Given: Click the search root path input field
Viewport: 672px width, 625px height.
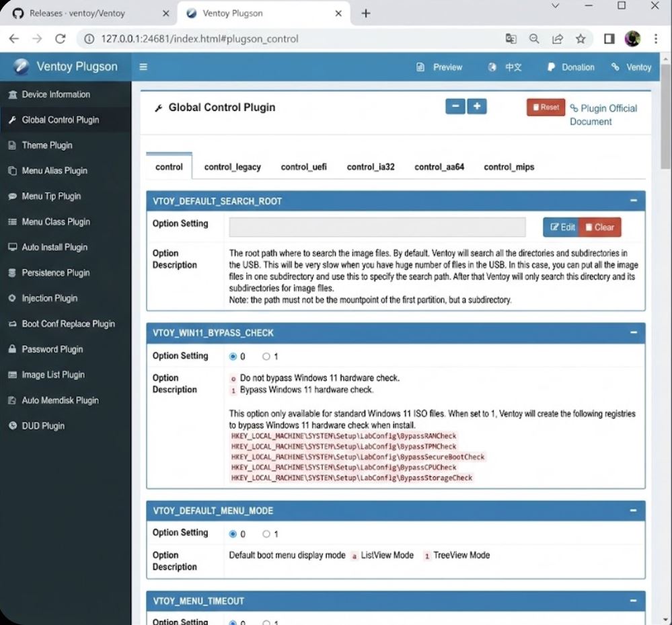Looking at the screenshot, I should click(377, 227).
